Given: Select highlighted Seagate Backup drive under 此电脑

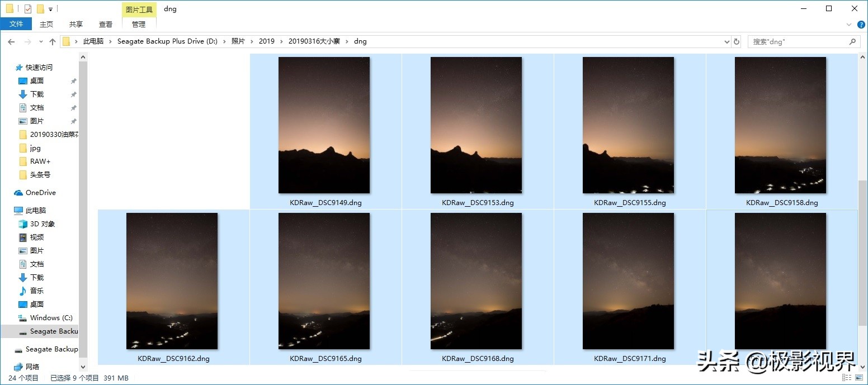Looking at the screenshot, I should 40,331.
